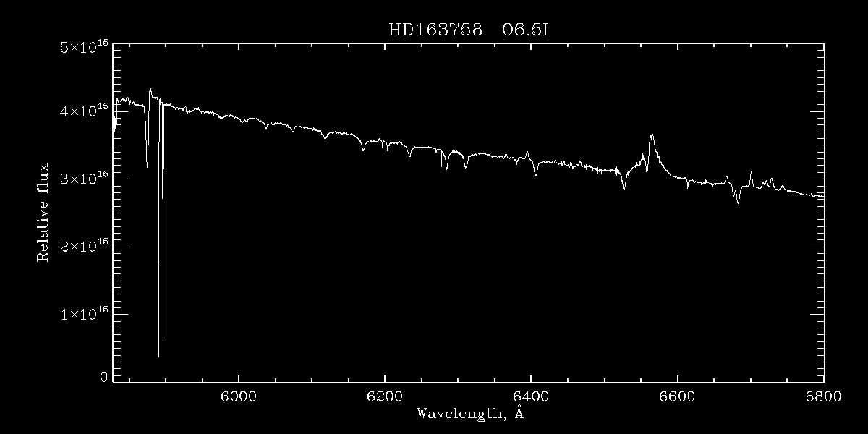The image size is (868, 434).
Task: Click the plot title HD163758 O6.5I
Action: 470,31
